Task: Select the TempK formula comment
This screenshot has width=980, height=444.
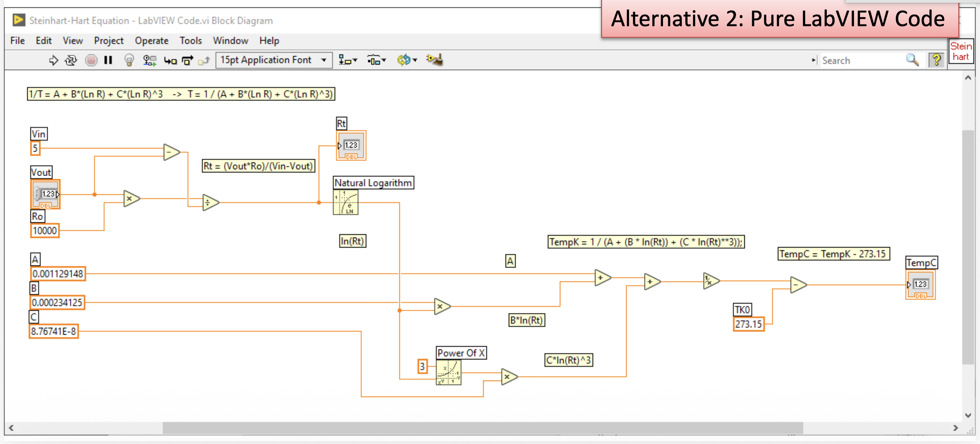Action: pos(646,242)
